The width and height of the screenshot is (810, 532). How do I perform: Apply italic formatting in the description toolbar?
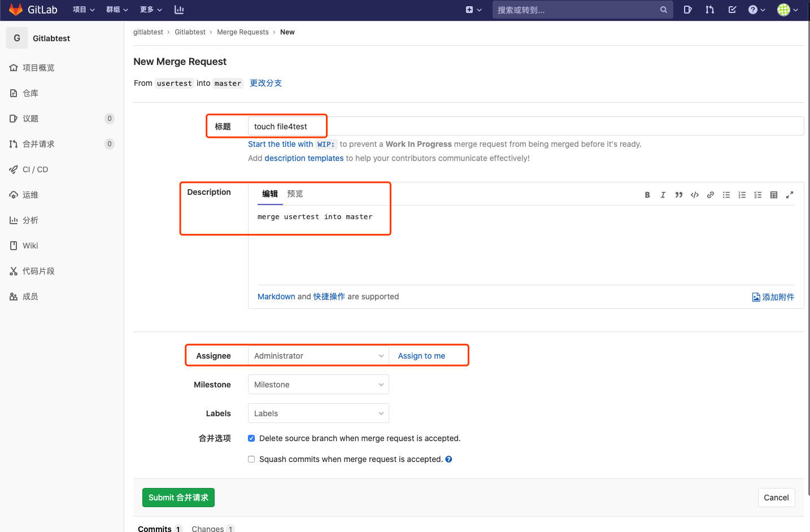click(x=663, y=195)
